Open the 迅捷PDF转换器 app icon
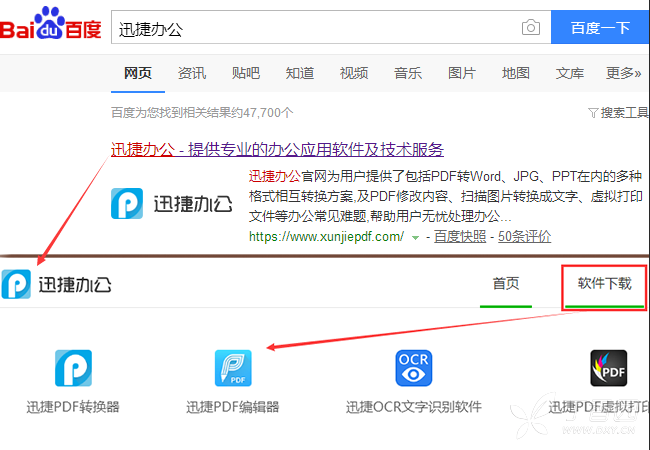Screen dimensions: 650x450 click(x=73, y=368)
